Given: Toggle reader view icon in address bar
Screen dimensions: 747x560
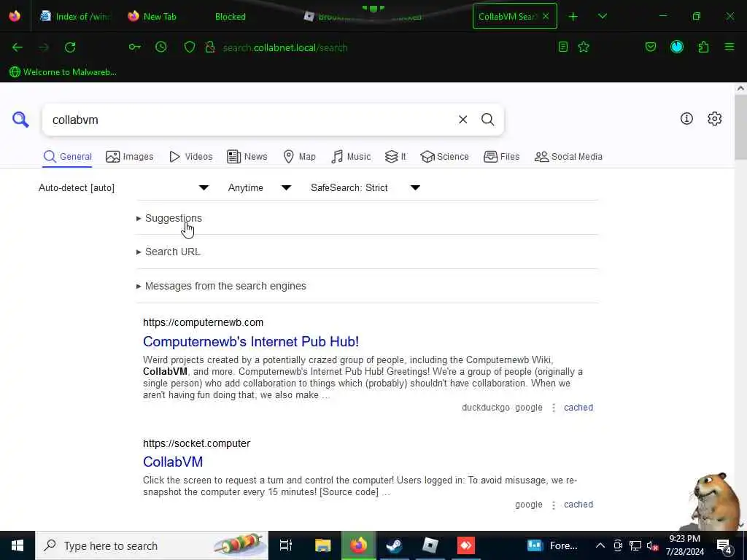Looking at the screenshot, I should coord(562,47).
